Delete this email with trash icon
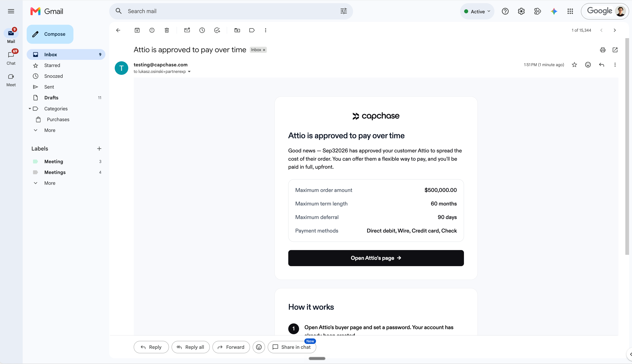Viewport: 632px width, 364px height. coord(167,30)
